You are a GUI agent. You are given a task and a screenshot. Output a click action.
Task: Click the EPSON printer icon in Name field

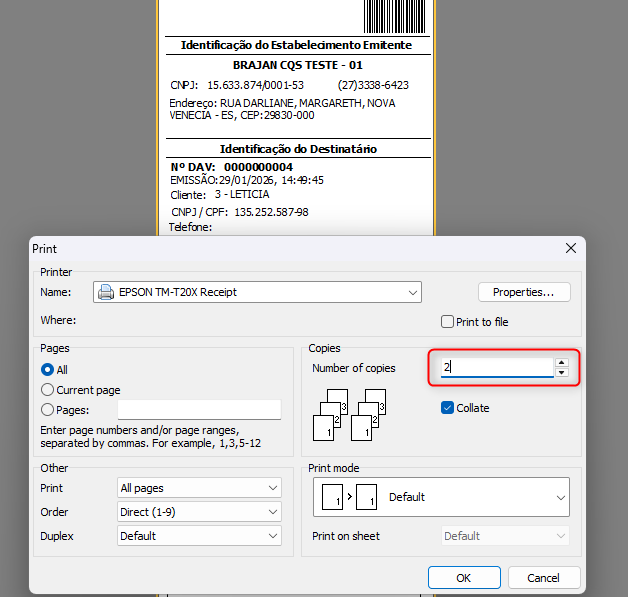point(106,292)
